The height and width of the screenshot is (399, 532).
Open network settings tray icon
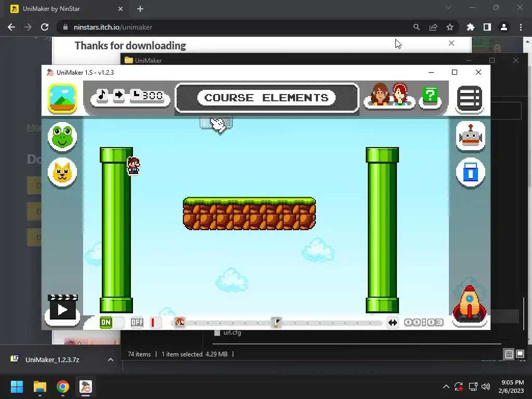pyautogui.click(x=473, y=387)
